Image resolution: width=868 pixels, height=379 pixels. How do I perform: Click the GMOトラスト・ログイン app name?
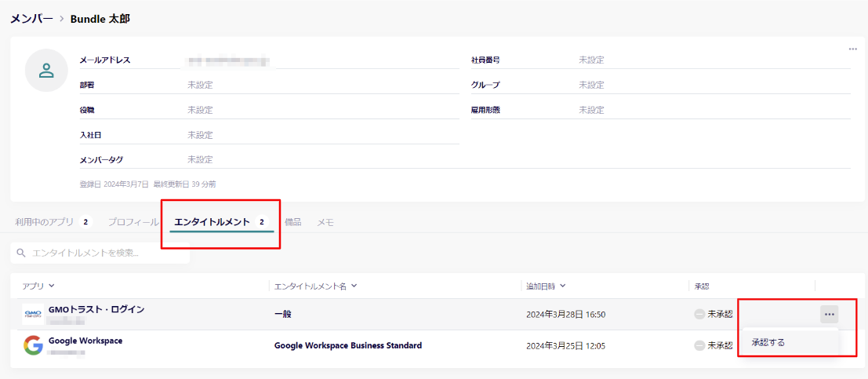click(96, 309)
